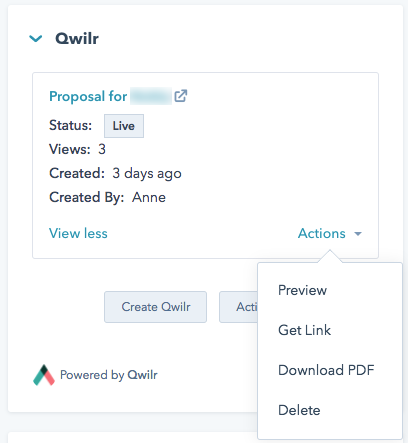
Task: Select Download PDF menu option
Action: (326, 370)
